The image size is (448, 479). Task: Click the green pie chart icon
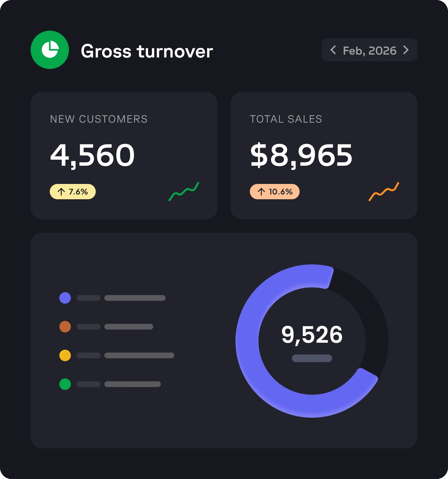(x=50, y=50)
